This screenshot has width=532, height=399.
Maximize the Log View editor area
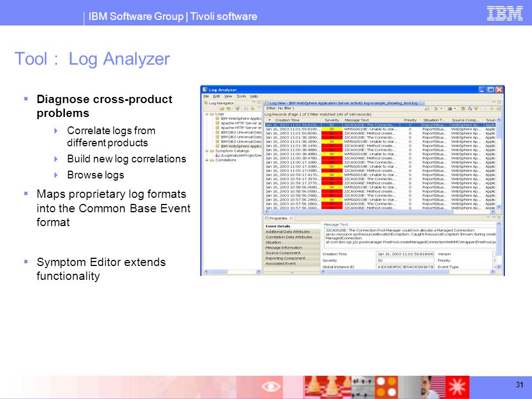point(499,103)
